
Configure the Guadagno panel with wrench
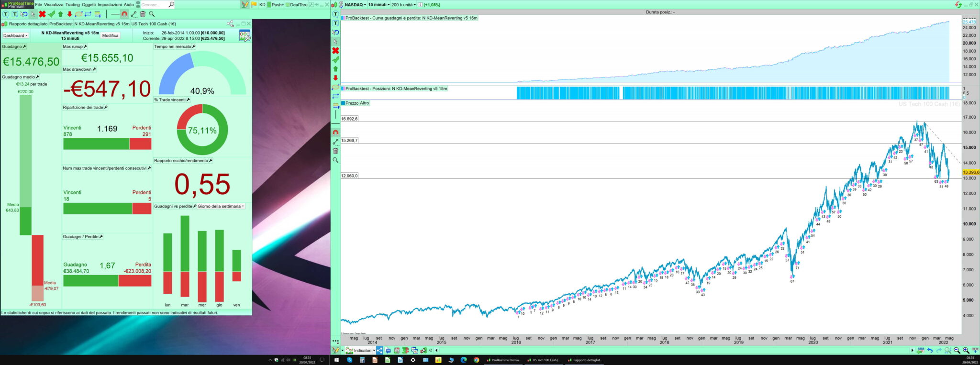tap(24, 46)
